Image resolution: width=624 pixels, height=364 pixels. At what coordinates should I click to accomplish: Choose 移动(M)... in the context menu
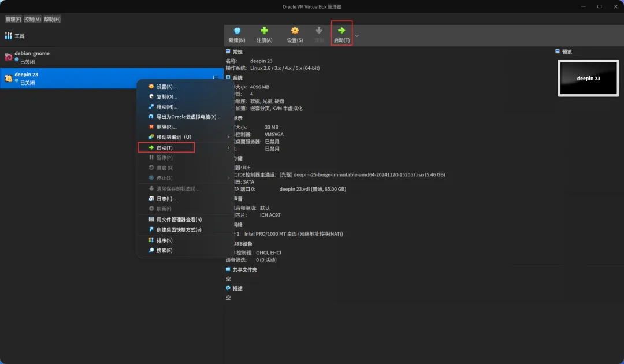(184, 107)
